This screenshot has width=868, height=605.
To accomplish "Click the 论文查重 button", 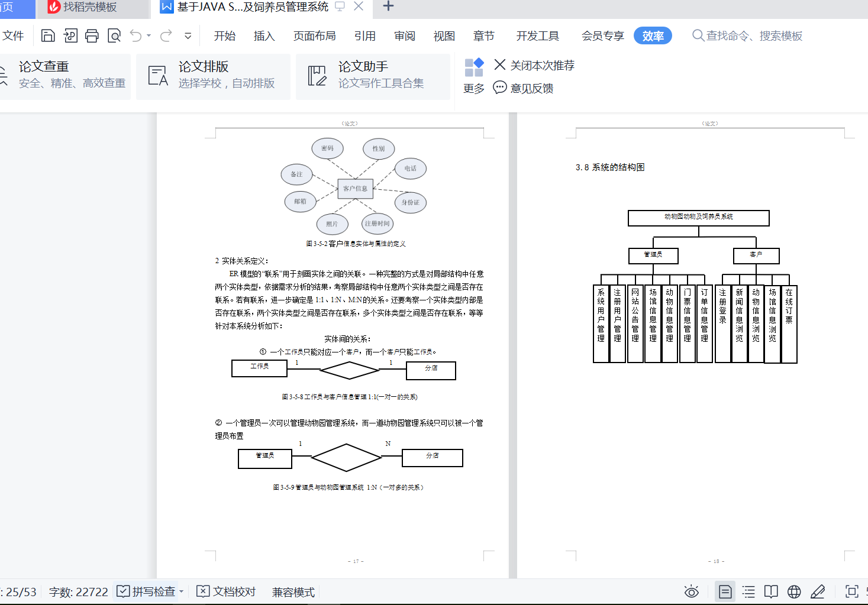I will point(65,76).
